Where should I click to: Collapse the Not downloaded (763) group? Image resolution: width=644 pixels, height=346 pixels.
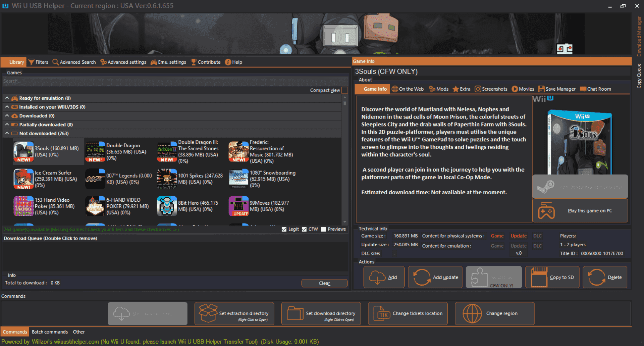tap(7, 133)
